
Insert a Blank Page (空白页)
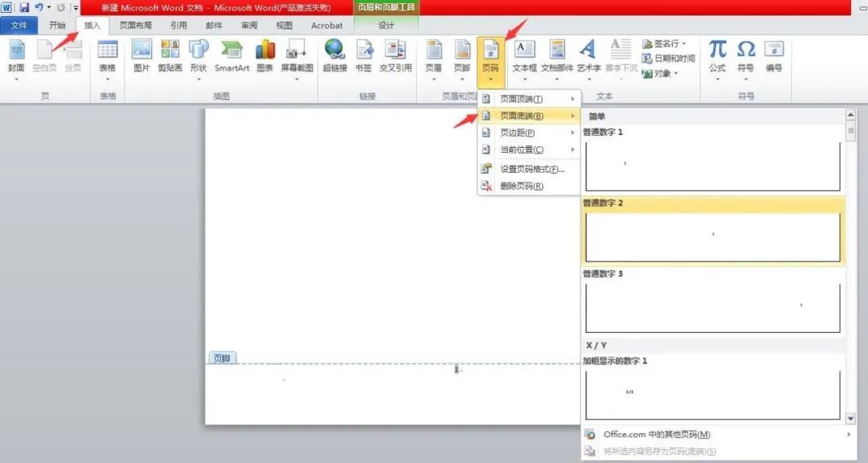pyautogui.click(x=44, y=55)
